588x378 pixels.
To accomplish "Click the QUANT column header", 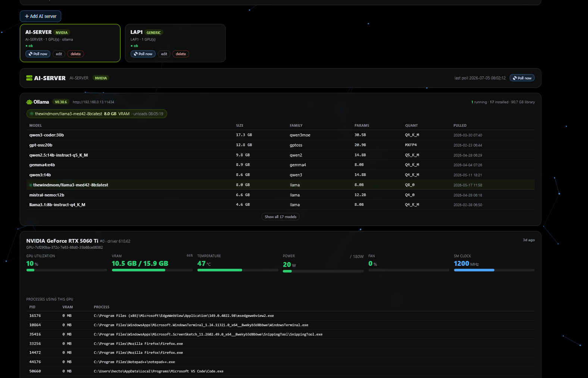I will tap(412, 126).
